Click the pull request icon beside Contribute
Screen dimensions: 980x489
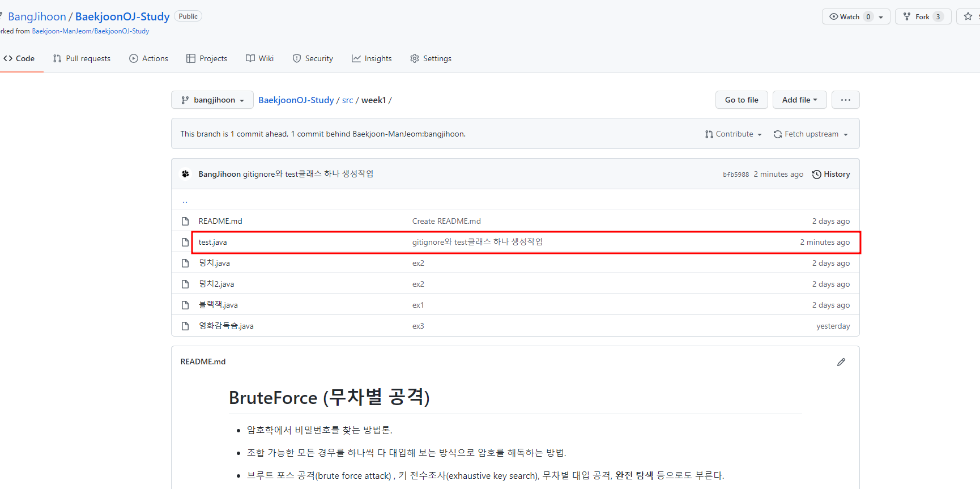(709, 134)
